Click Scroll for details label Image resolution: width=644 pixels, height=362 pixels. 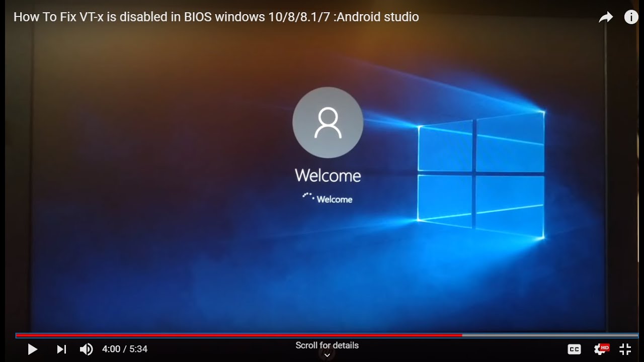click(x=327, y=345)
